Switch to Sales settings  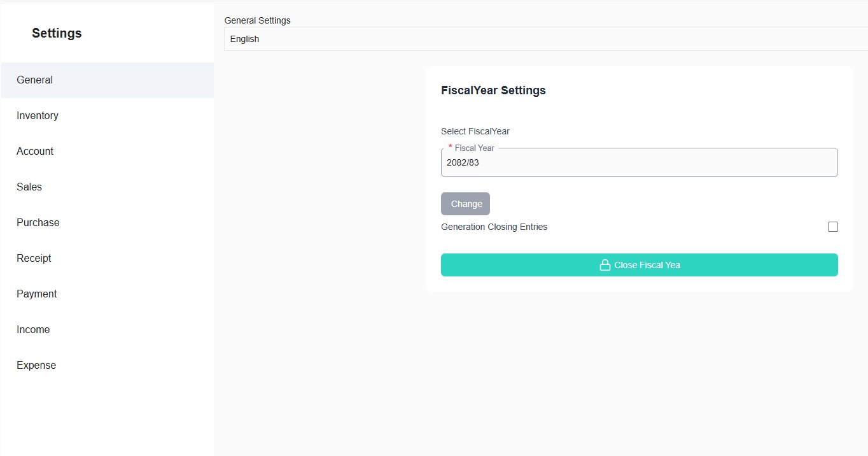pos(29,187)
